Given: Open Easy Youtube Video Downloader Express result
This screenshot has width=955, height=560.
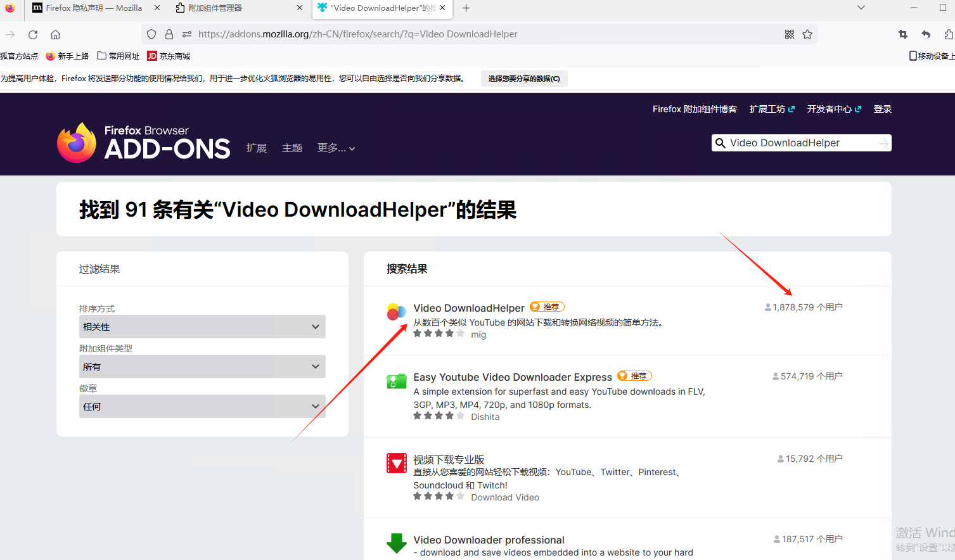Looking at the screenshot, I should (513, 377).
